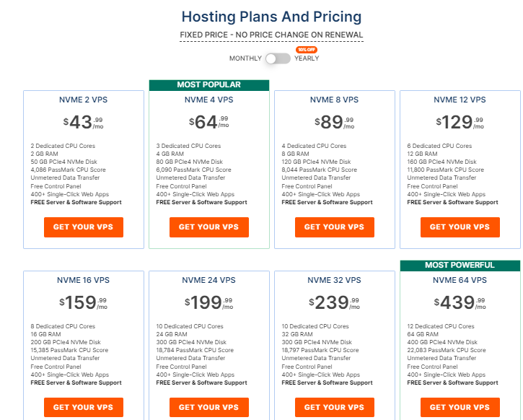Toggle the Monthly/Yearly billing switch
The width and height of the screenshot is (523, 420).
(x=278, y=58)
